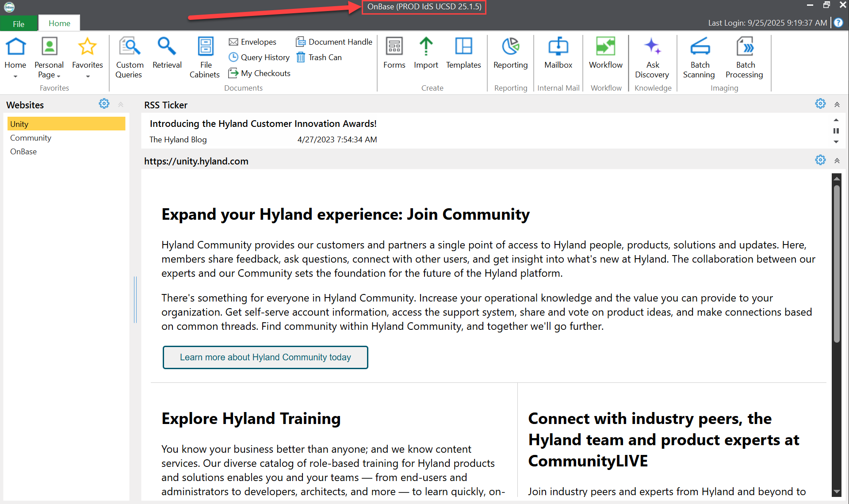The height and width of the screenshot is (504, 849).
Task: Expand the Home button dropdown arrow
Action: 15,76
